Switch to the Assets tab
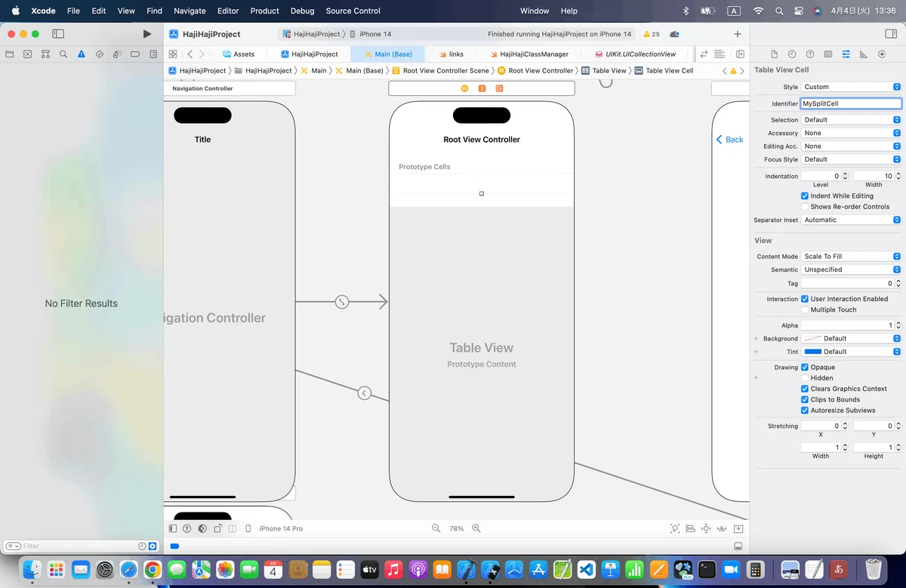The height and width of the screenshot is (588, 906). [239, 54]
